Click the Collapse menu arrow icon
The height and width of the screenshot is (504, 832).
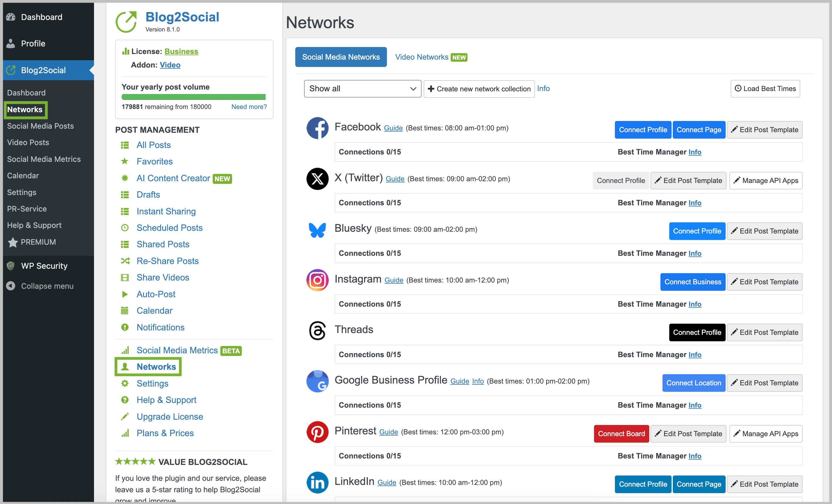click(x=11, y=286)
